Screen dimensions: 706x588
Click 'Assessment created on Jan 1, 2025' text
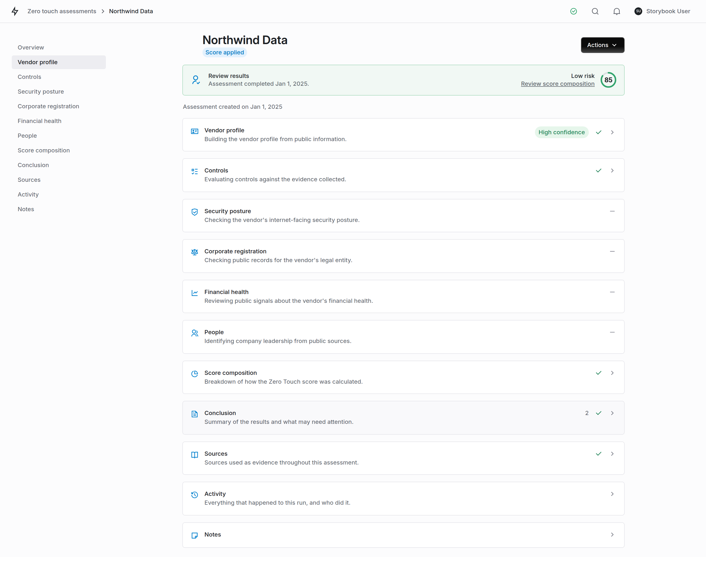tap(232, 107)
